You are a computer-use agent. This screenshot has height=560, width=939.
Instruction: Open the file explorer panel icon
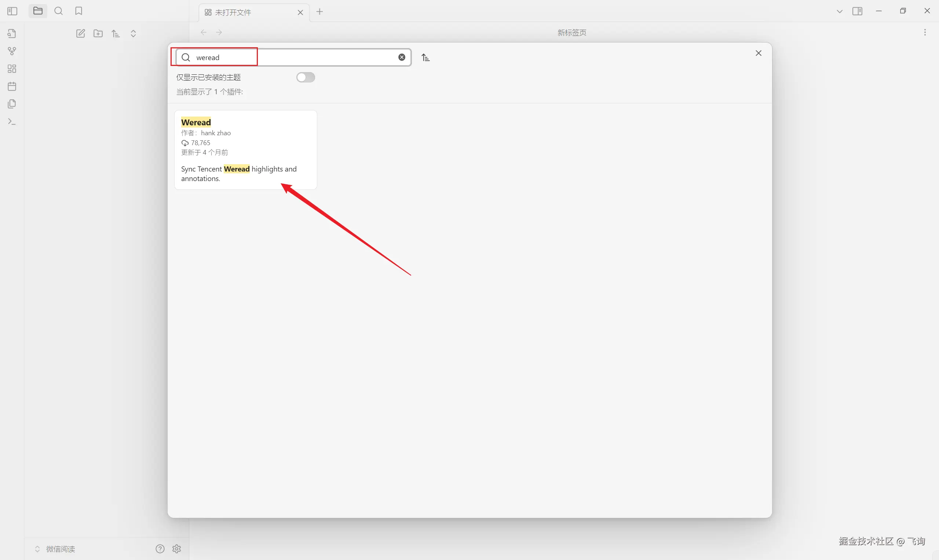38,11
